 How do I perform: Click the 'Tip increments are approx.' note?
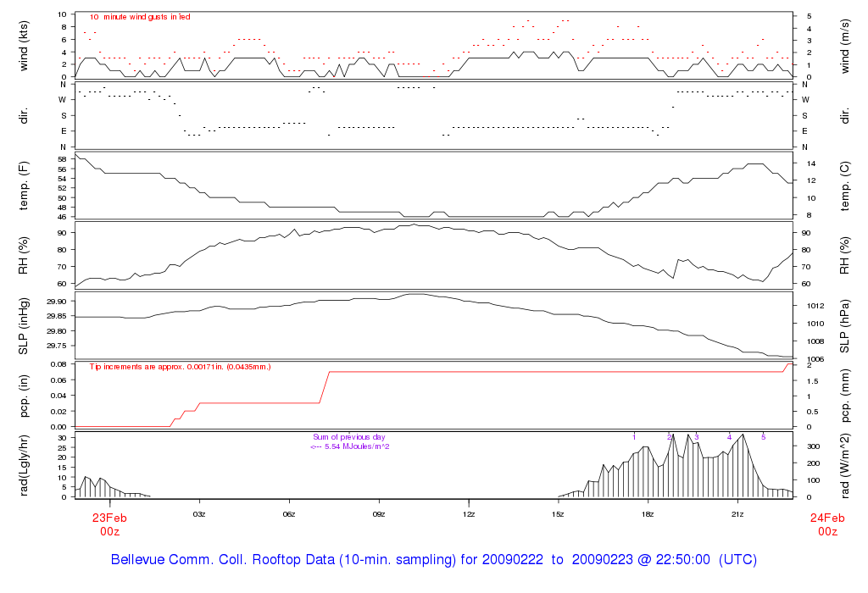coord(180,367)
